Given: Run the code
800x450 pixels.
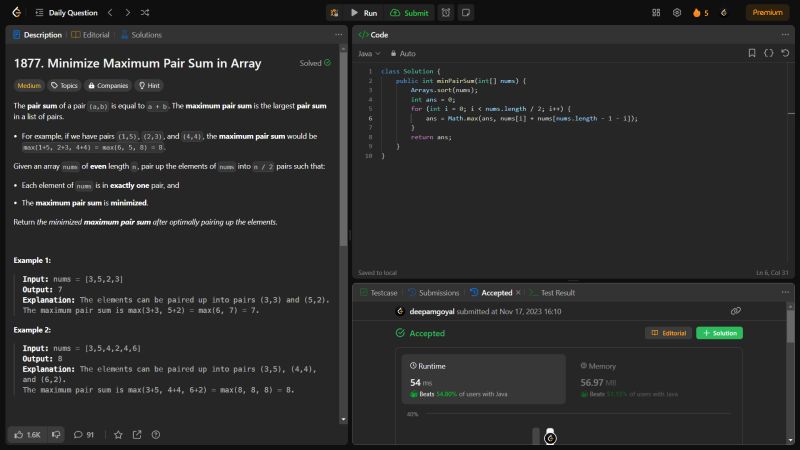Looking at the screenshot, I should (364, 13).
